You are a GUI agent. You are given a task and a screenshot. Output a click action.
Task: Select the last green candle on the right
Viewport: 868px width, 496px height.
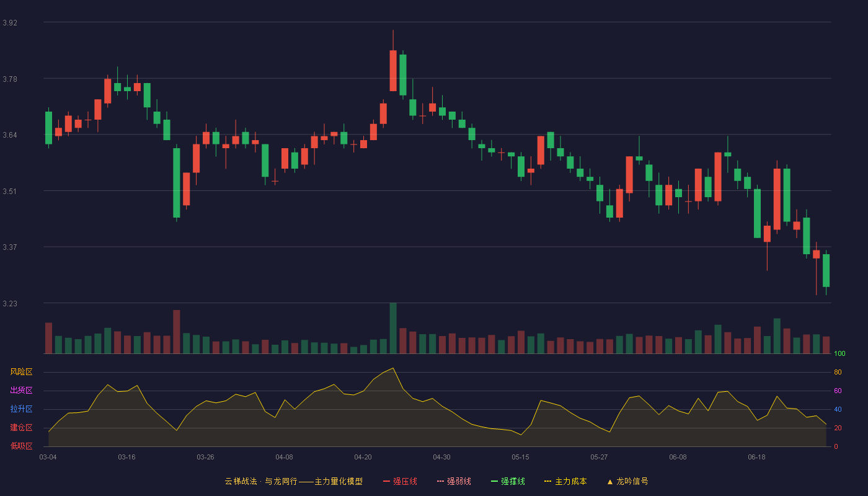click(x=826, y=270)
